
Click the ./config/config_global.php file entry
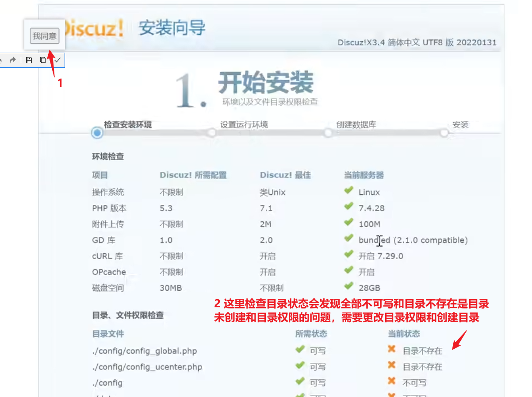145,351
